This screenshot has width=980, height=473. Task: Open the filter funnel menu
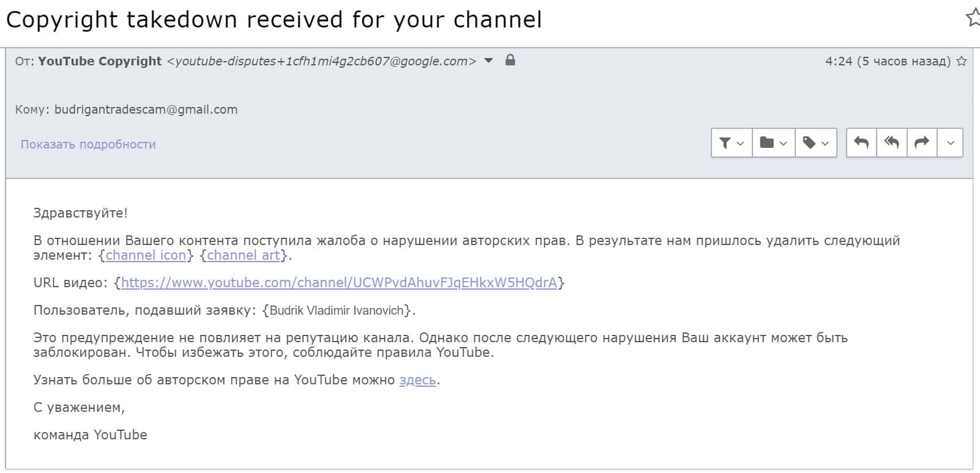tap(731, 143)
